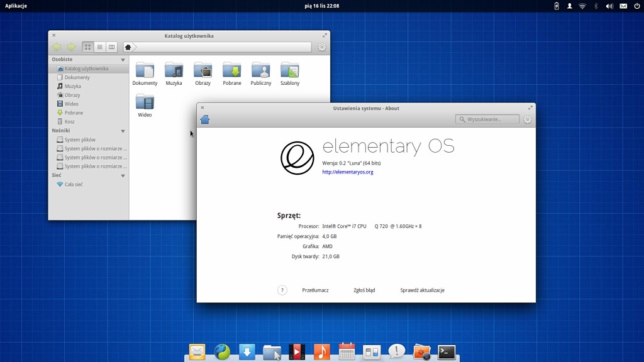The width and height of the screenshot is (644, 362).
Task: Collapse the Osobiste sidebar section
Action: point(123,60)
